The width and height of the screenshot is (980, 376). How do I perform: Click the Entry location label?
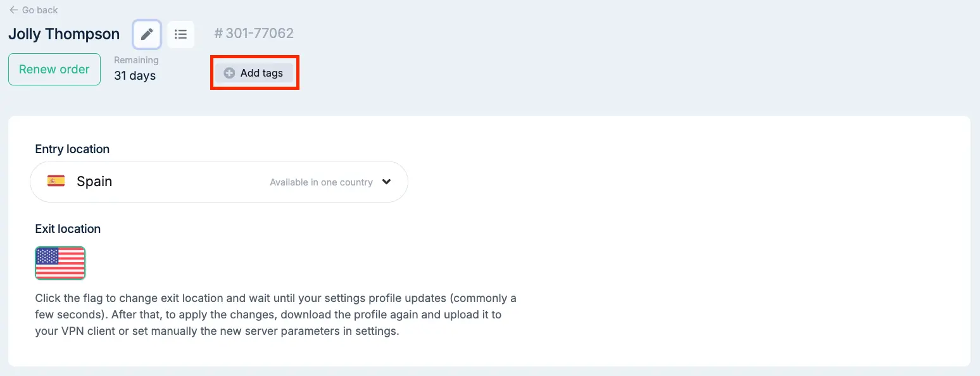pos(72,149)
